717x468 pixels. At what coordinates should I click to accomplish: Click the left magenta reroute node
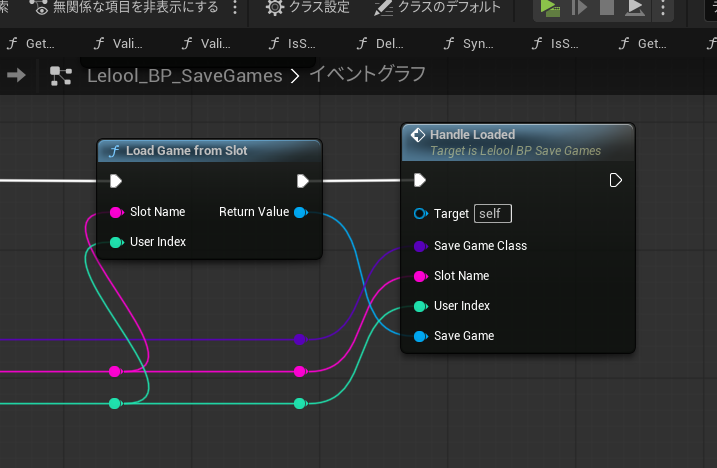(115, 371)
